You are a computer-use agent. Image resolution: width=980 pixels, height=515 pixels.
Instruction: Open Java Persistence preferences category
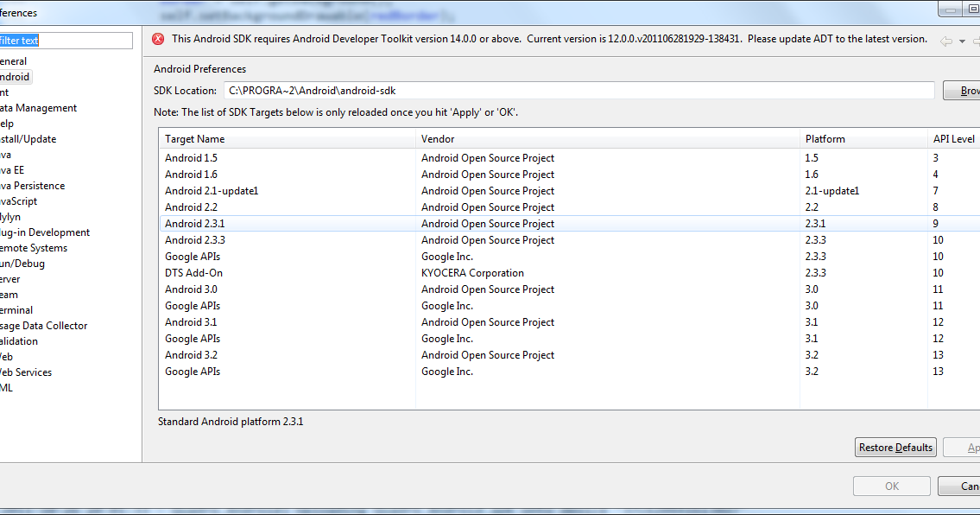pyautogui.click(x=33, y=186)
